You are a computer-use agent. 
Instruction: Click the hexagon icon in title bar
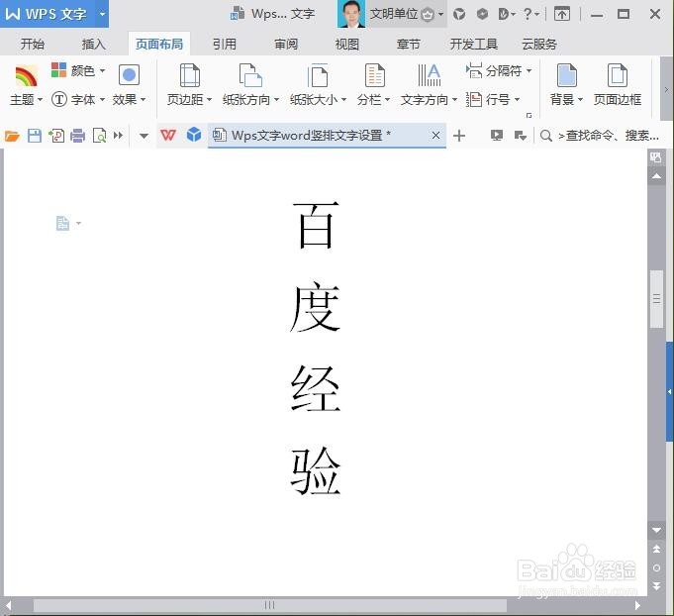482,14
